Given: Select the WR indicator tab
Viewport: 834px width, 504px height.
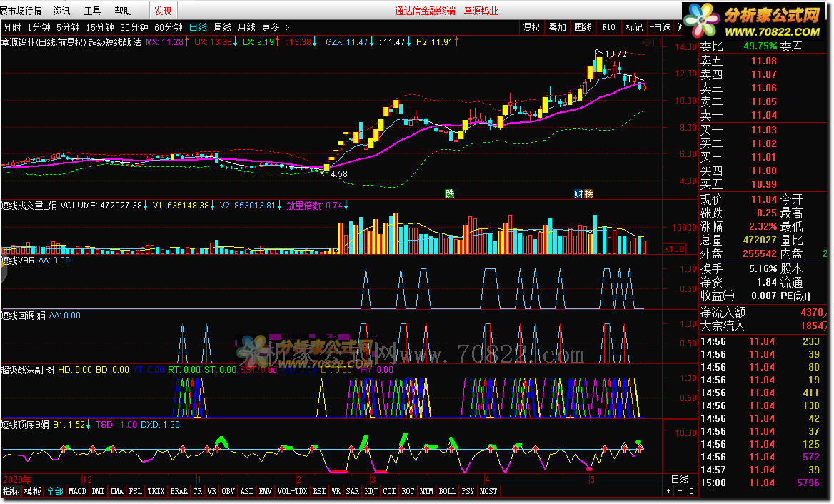Looking at the screenshot, I should coord(336,491).
